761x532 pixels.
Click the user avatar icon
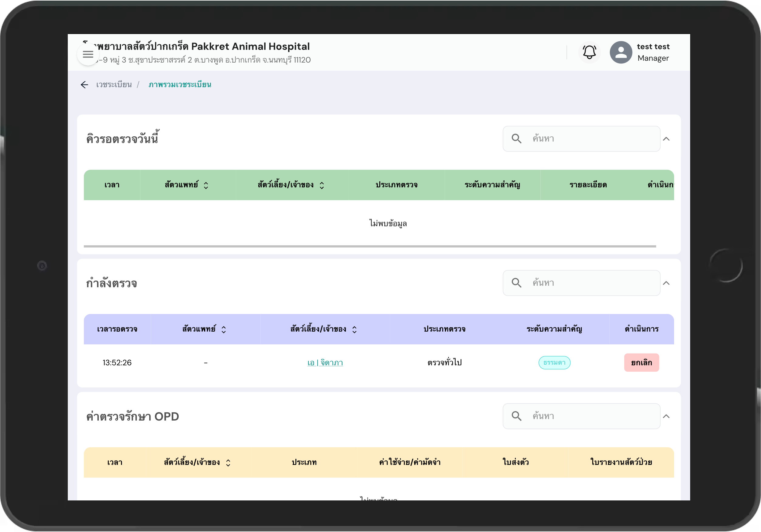(621, 52)
